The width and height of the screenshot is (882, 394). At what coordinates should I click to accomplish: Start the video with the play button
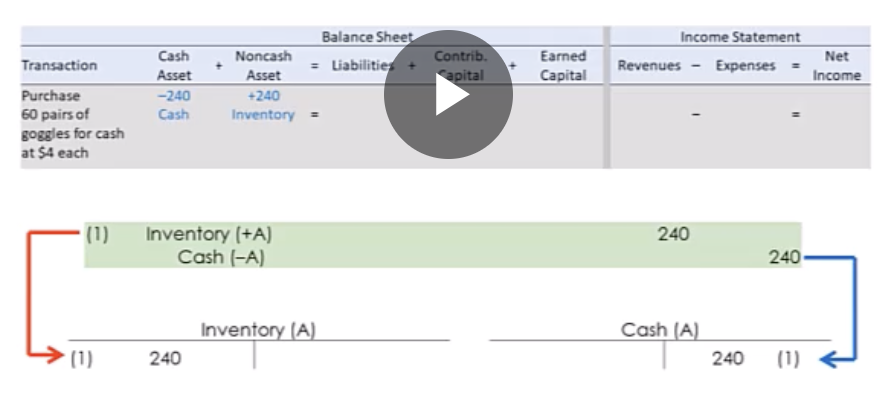(448, 95)
